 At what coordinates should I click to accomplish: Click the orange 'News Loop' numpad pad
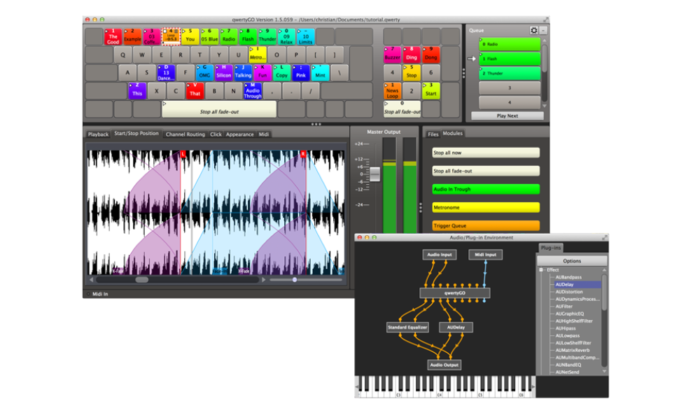point(391,92)
